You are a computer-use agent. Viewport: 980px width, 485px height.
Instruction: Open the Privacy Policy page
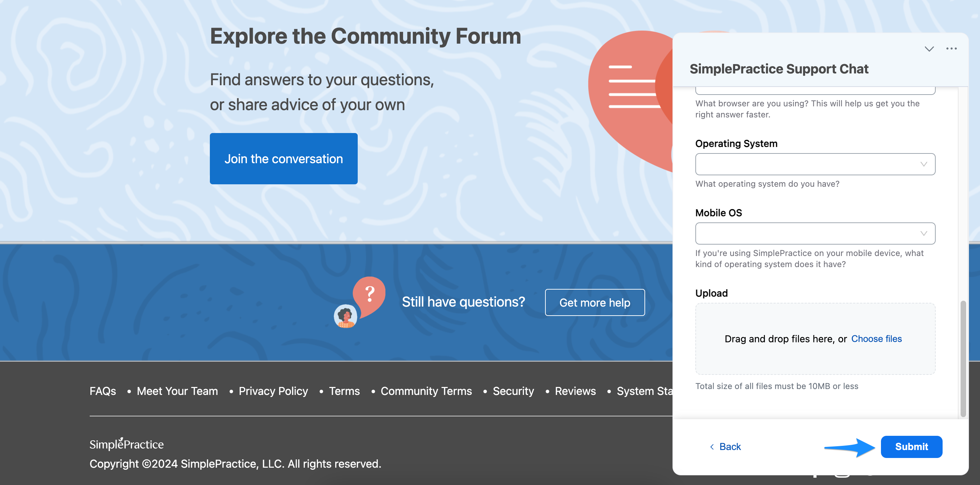click(x=273, y=390)
